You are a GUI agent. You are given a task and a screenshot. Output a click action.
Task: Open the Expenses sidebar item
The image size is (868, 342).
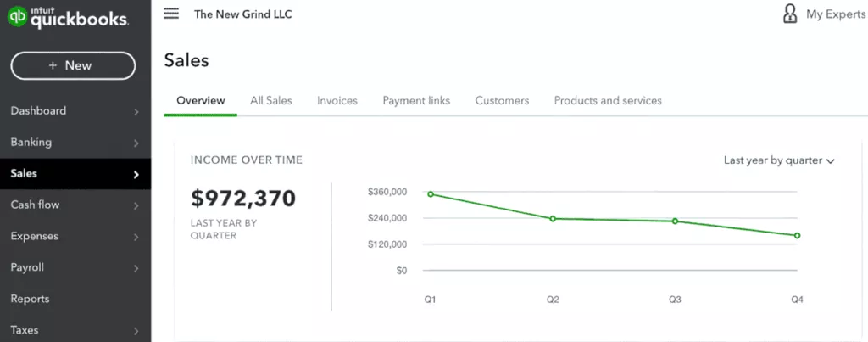click(x=34, y=236)
